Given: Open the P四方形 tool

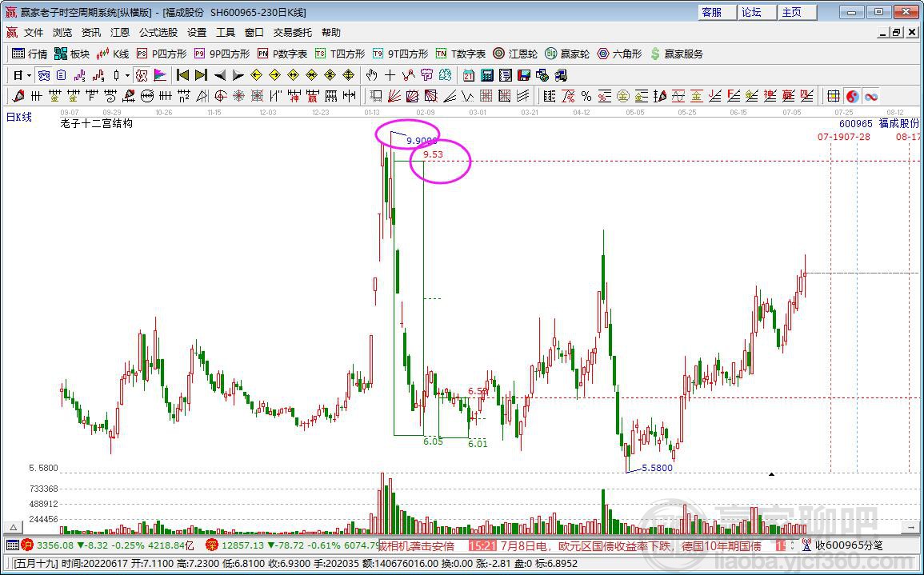Looking at the screenshot, I should pos(162,54).
